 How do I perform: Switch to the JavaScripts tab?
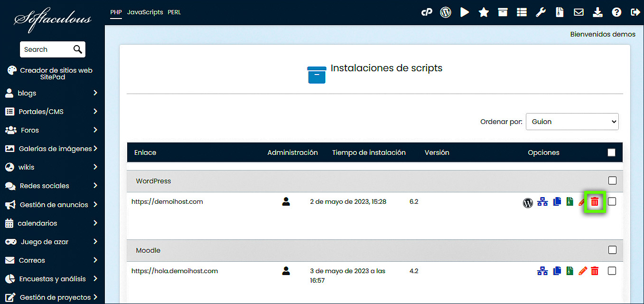145,12
